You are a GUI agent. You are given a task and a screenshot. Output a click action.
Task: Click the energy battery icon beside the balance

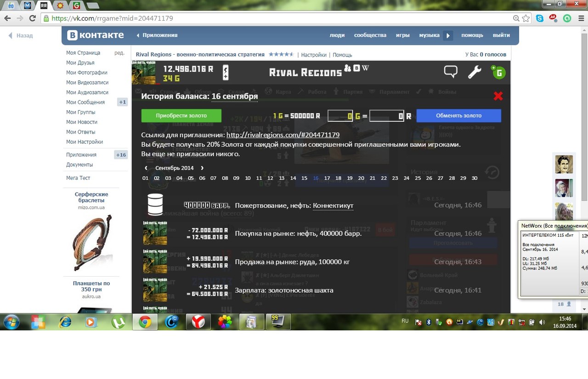226,72
